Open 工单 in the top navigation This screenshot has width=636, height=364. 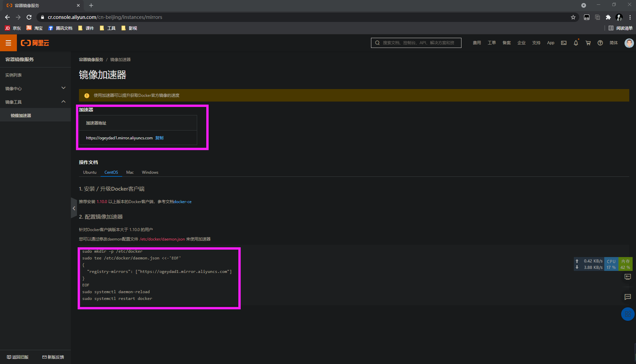(492, 43)
